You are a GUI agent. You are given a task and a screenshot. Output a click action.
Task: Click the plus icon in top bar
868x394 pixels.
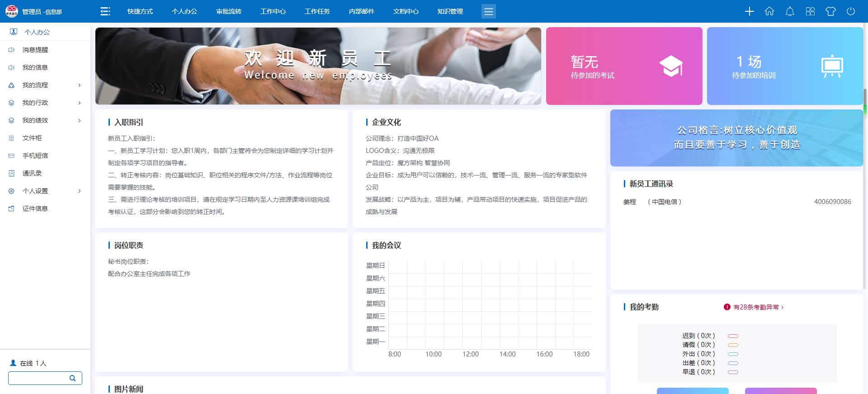click(x=749, y=11)
